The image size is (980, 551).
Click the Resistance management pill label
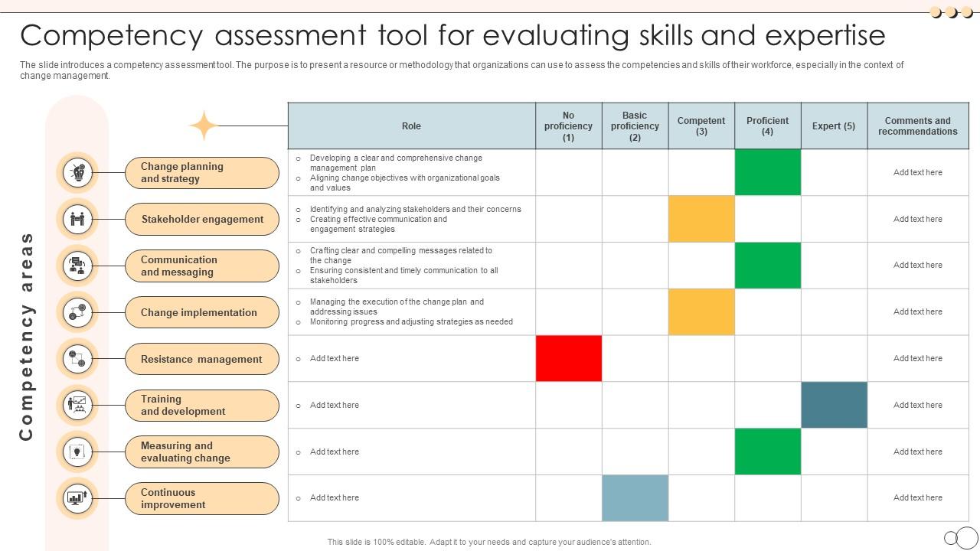tap(202, 359)
